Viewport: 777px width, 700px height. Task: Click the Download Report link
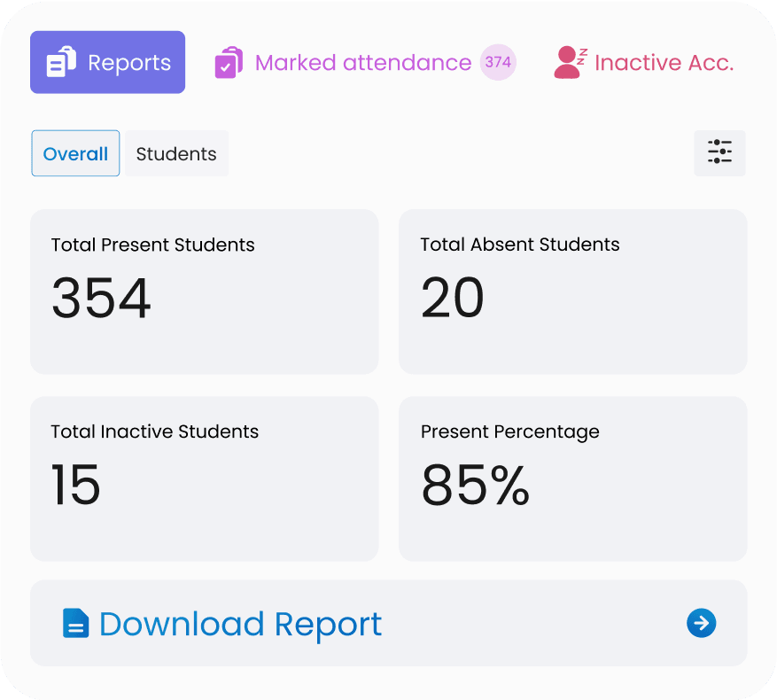pos(239,623)
